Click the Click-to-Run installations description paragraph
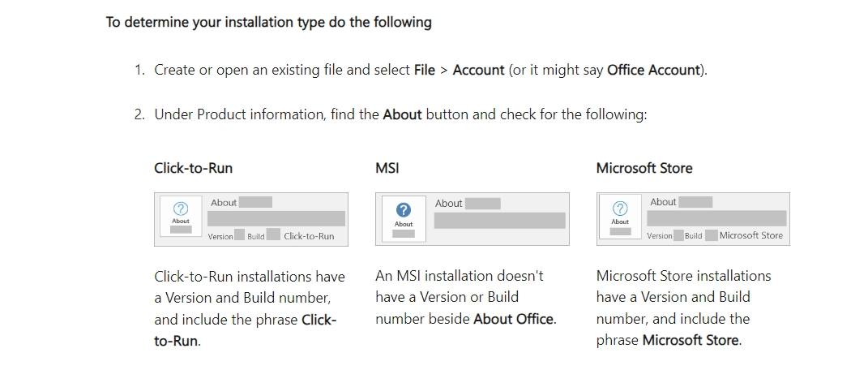This screenshot has height=370, width=868. [249, 308]
